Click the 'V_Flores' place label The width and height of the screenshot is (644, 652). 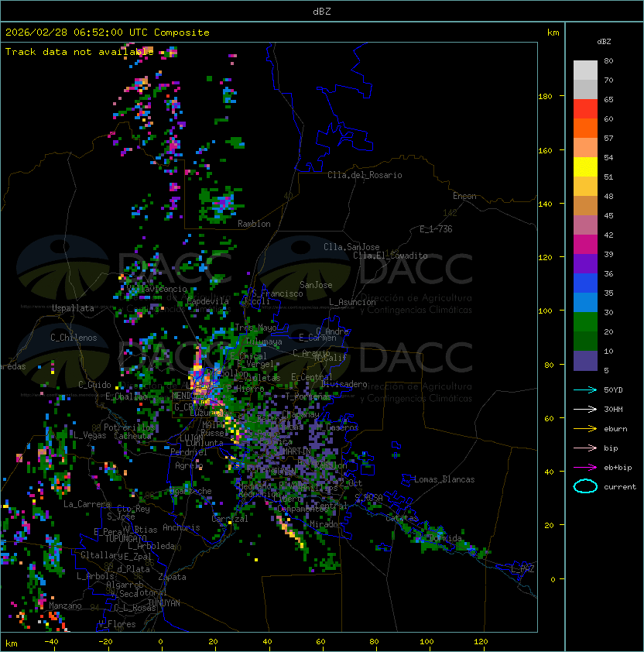pyautogui.click(x=117, y=624)
